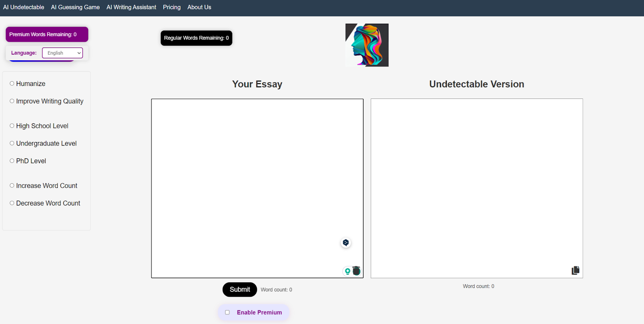Click Word count: 0 below output box
Image resolution: width=644 pixels, height=324 pixels.
tap(479, 286)
